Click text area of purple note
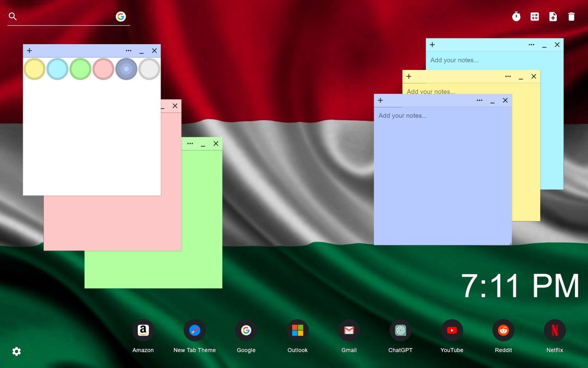The height and width of the screenshot is (368, 588). point(443,176)
